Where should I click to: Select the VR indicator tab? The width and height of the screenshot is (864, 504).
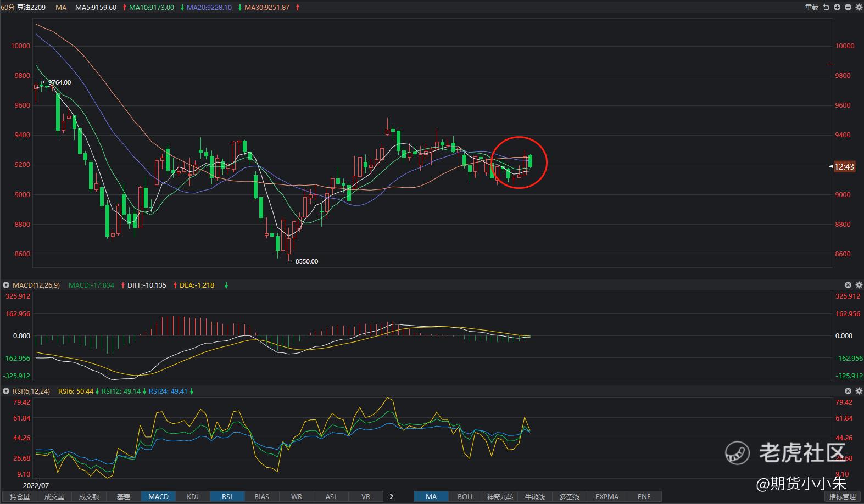tap(366, 496)
